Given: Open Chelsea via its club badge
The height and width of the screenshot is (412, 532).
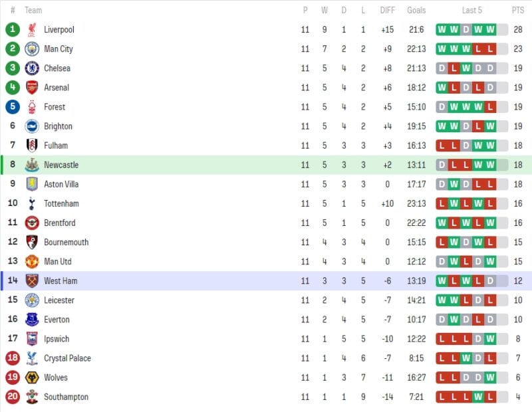Looking at the screenshot, I should (x=32, y=68).
